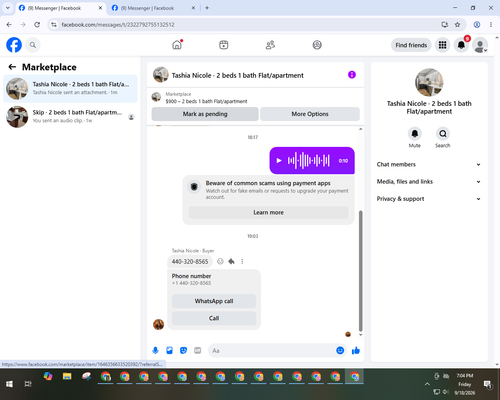This screenshot has width=500, height=400.
Task: Open Copilot from the taskbar
Action: pos(48,377)
